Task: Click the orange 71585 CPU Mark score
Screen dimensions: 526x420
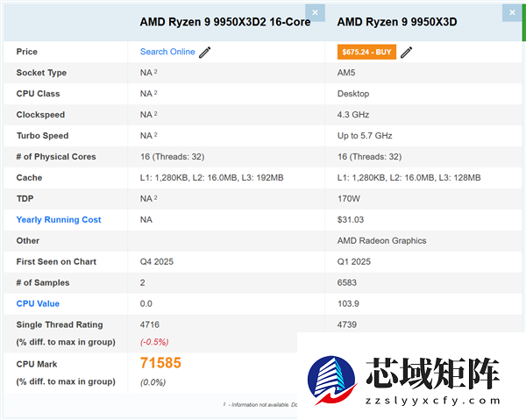Action: click(x=160, y=363)
